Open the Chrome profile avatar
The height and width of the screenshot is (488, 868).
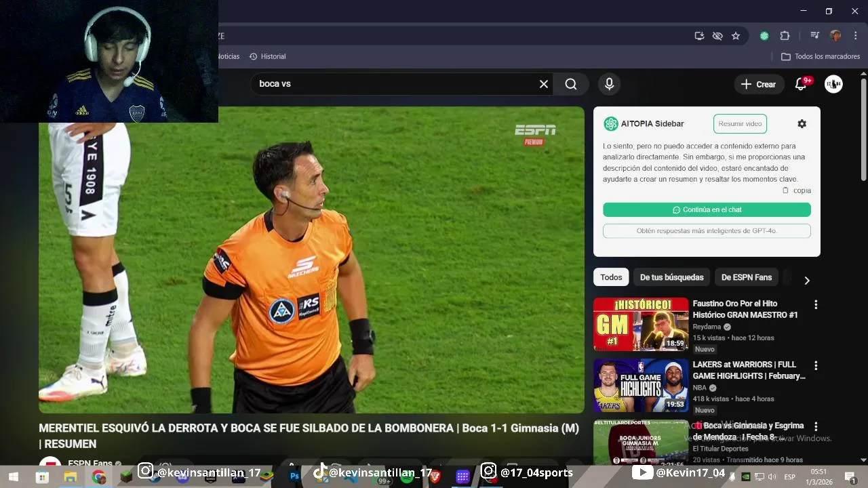pyautogui.click(x=835, y=36)
